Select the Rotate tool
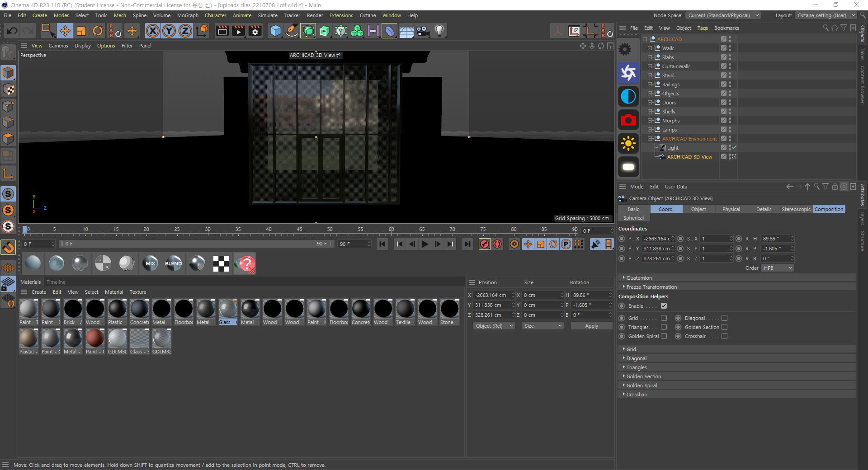Viewport: 868px width, 470px height. [98, 31]
